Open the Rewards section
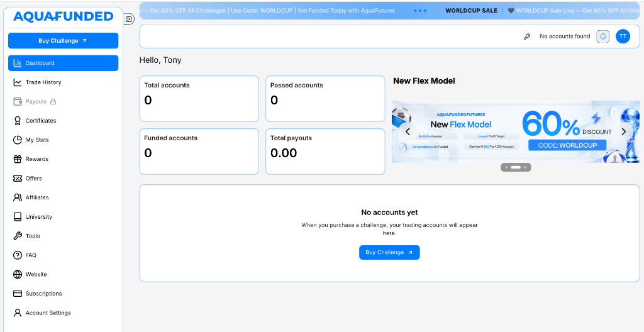644x332 pixels. tap(64, 159)
